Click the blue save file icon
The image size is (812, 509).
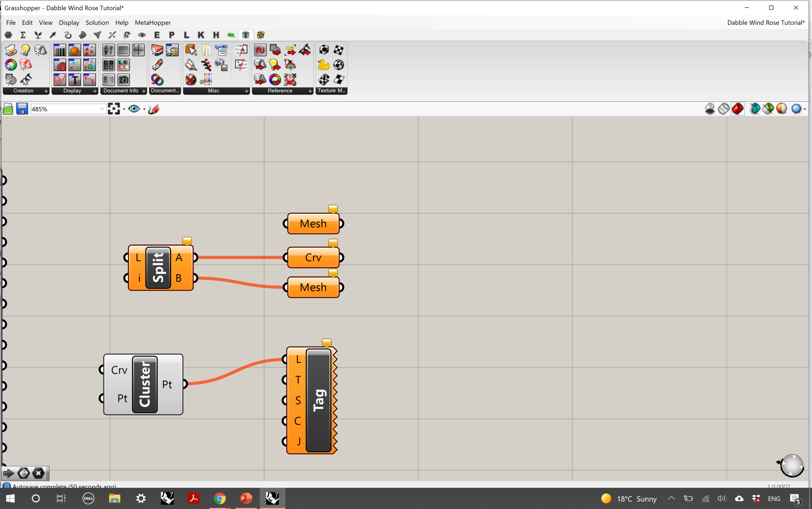tap(22, 109)
